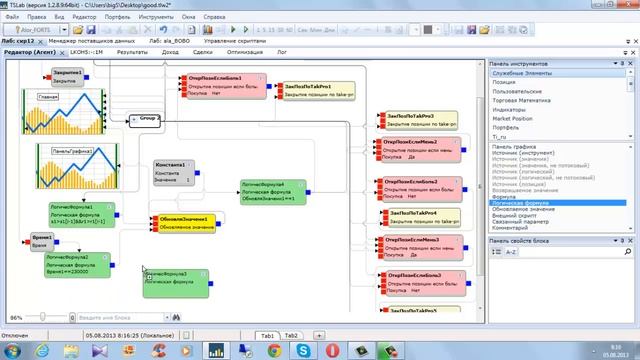Open the Панель инструментов panel options arrow
640x360 pixels.
(x=615, y=64)
